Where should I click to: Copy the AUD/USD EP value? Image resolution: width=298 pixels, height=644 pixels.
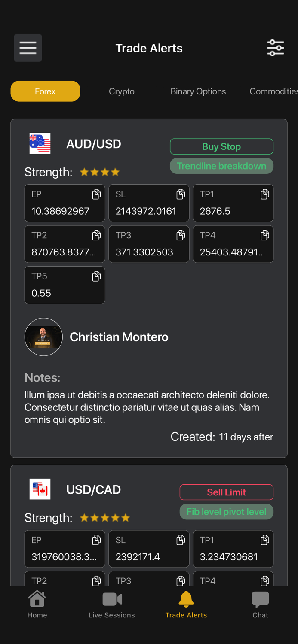click(x=96, y=194)
